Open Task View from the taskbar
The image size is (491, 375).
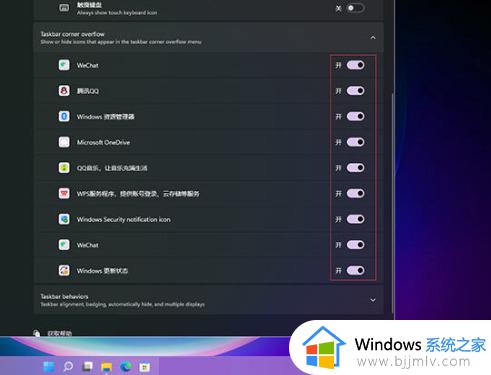point(87,367)
